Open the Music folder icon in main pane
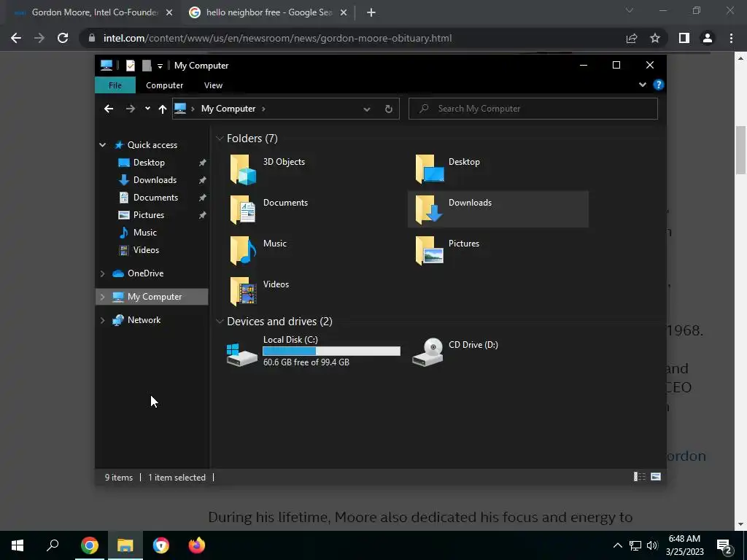This screenshot has width=747, height=560. [244, 251]
